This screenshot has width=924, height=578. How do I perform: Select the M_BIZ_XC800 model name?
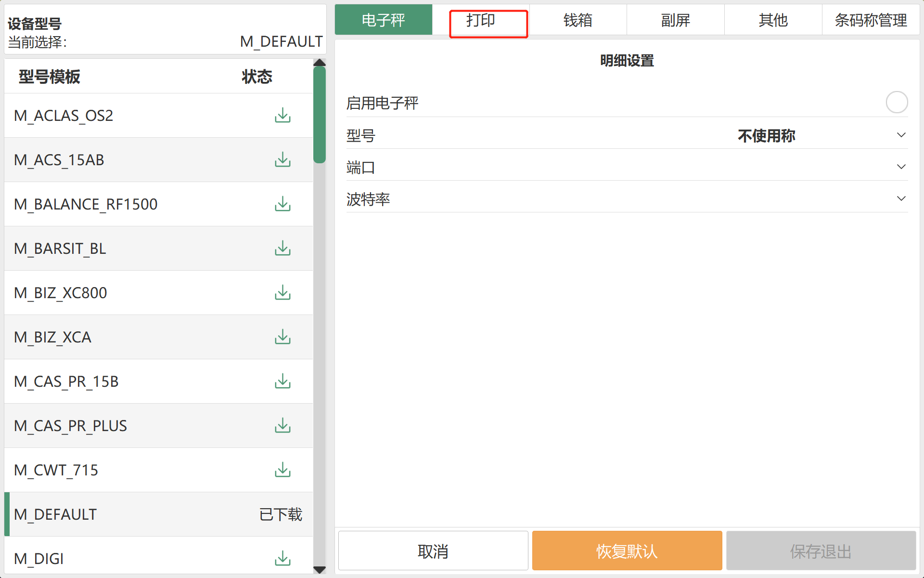(x=61, y=293)
